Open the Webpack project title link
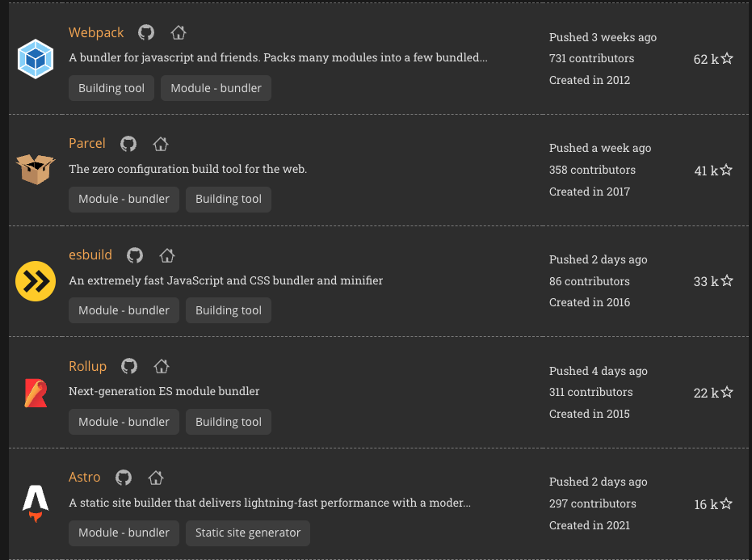Screen dimensions: 752x560 tap(96, 33)
